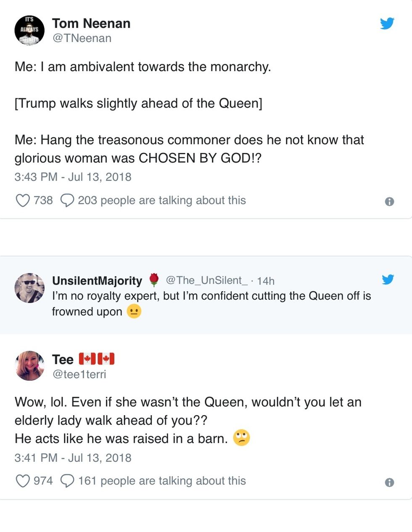Click Twitter bird icon on Tom Neenan's tweet

(x=387, y=23)
